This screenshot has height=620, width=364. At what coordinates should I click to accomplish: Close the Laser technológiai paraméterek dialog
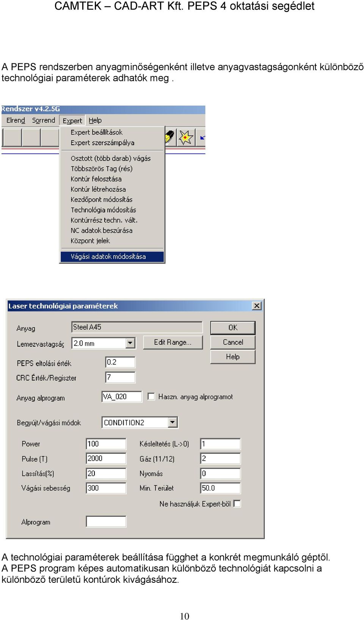tap(257, 306)
